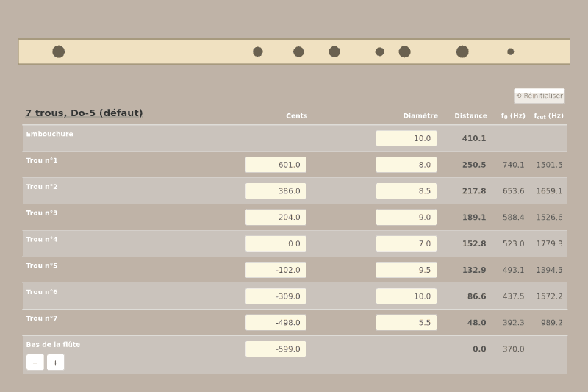Click the plus button to add a hole
Screen dimensions: 588x392
point(55,363)
